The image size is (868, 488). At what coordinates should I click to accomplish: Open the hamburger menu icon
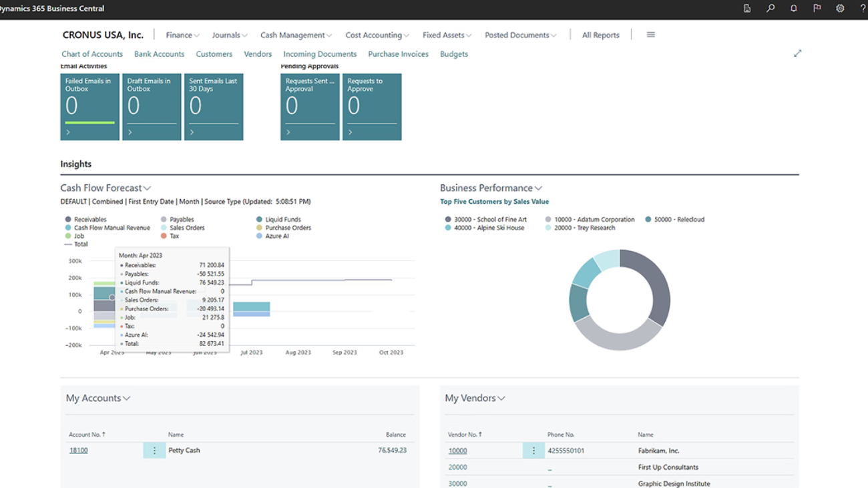click(650, 35)
